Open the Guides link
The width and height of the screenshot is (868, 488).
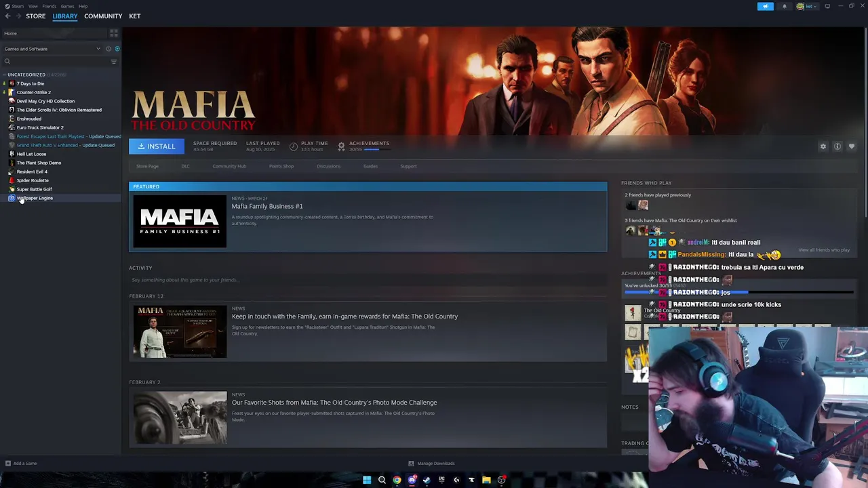tap(370, 166)
